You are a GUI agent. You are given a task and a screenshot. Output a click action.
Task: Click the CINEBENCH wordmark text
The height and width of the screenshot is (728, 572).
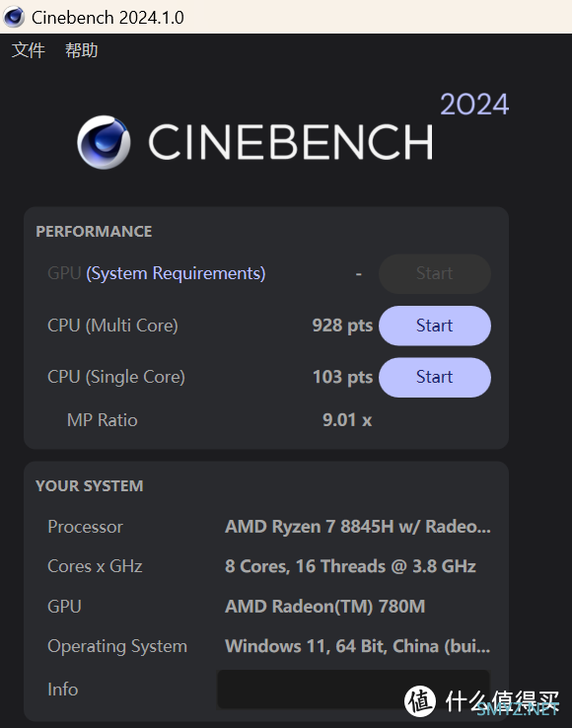pos(291,142)
